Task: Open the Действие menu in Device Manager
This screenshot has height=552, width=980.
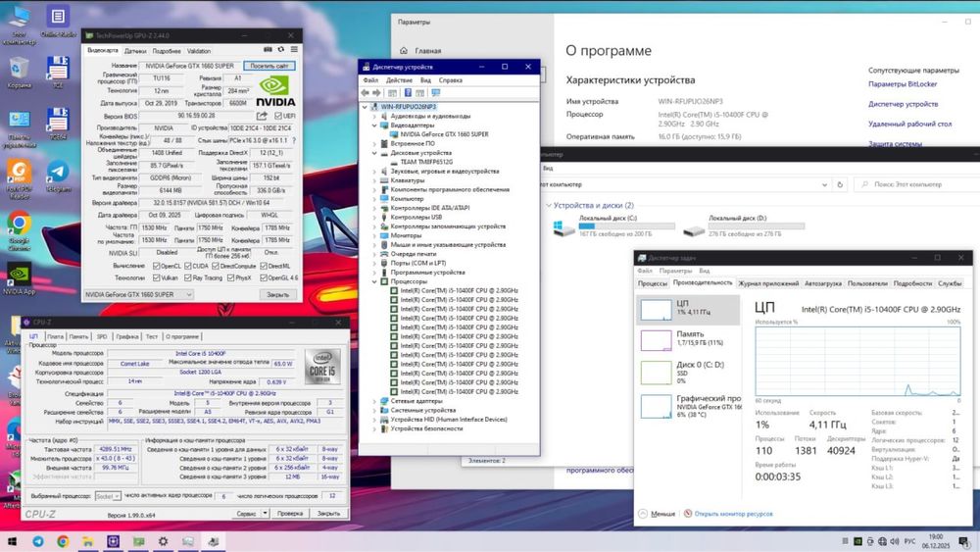Action: (x=399, y=79)
